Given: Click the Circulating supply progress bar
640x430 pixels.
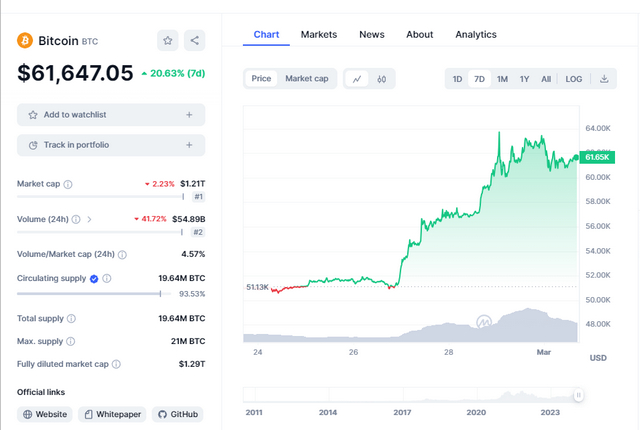Looking at the screenshot, I should [94, 294].
